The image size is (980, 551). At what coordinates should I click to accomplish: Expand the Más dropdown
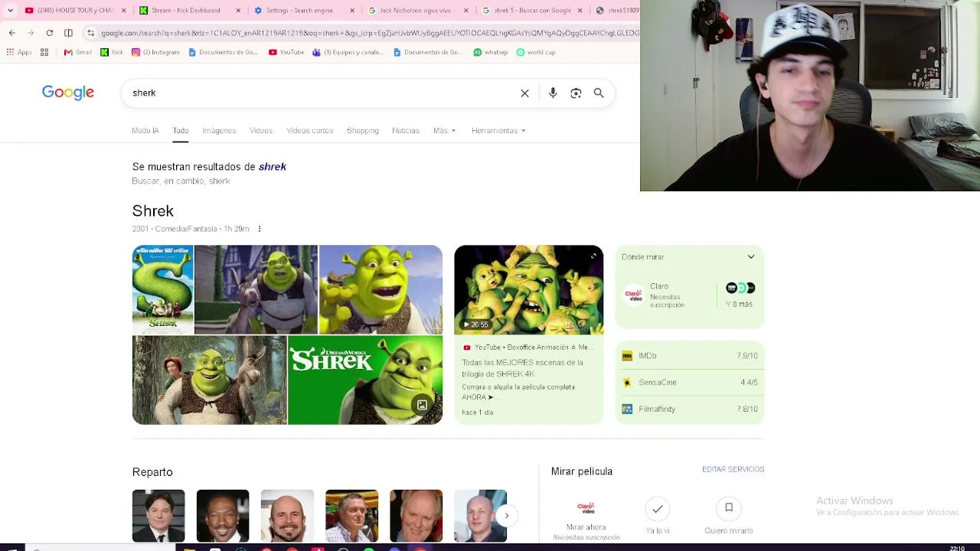444,130
